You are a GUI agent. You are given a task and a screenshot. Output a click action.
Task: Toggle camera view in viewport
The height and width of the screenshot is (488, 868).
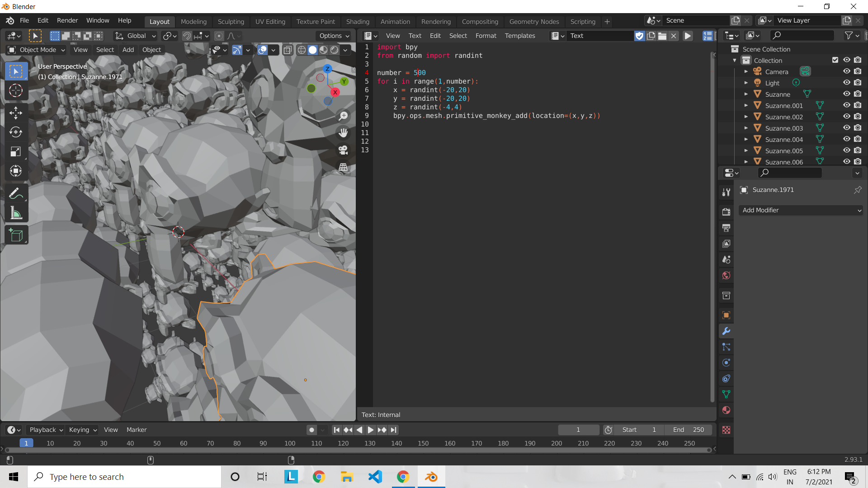click(343, 150)
